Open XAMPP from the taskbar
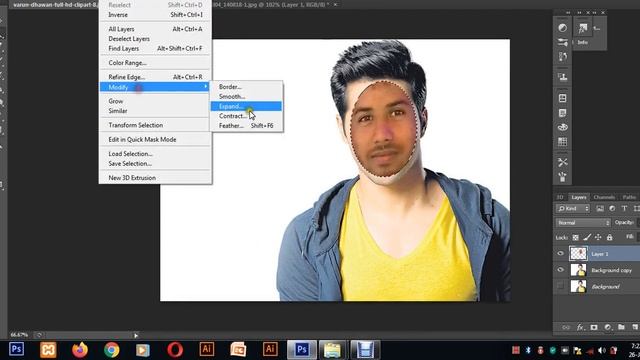This screenshot has width=640, height=360. [48, 350]
